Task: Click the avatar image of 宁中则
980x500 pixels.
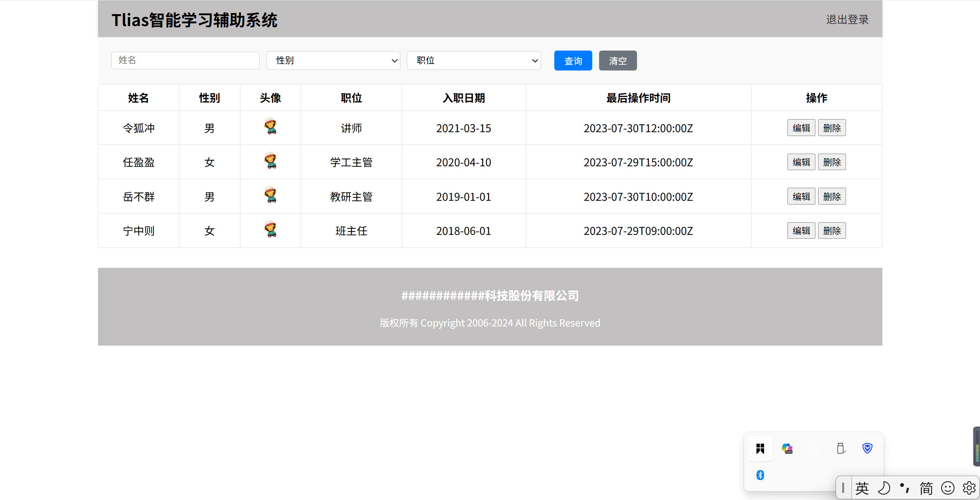Action: 270,229
